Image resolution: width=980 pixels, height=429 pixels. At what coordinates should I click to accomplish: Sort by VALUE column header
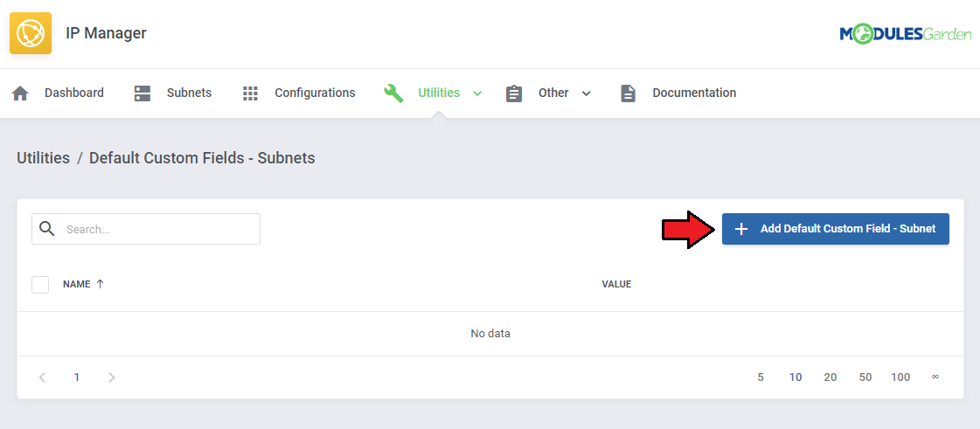tap(616, 284)
